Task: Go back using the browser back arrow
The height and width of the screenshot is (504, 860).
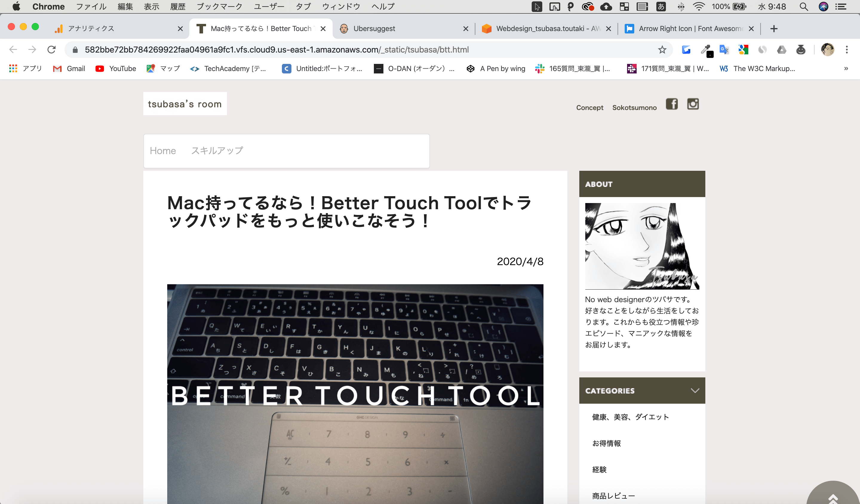Action: 13,50
